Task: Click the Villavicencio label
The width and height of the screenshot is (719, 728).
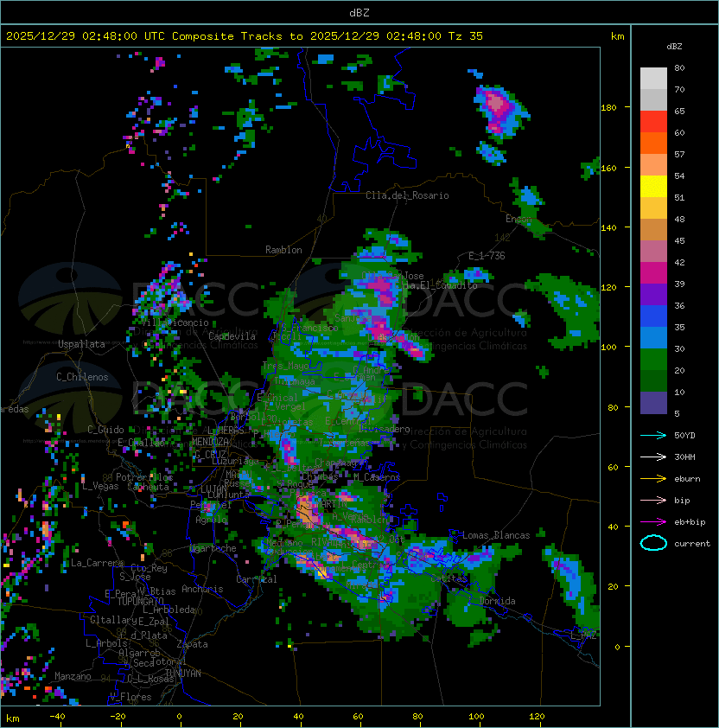Action: click(x=175, y=322)
